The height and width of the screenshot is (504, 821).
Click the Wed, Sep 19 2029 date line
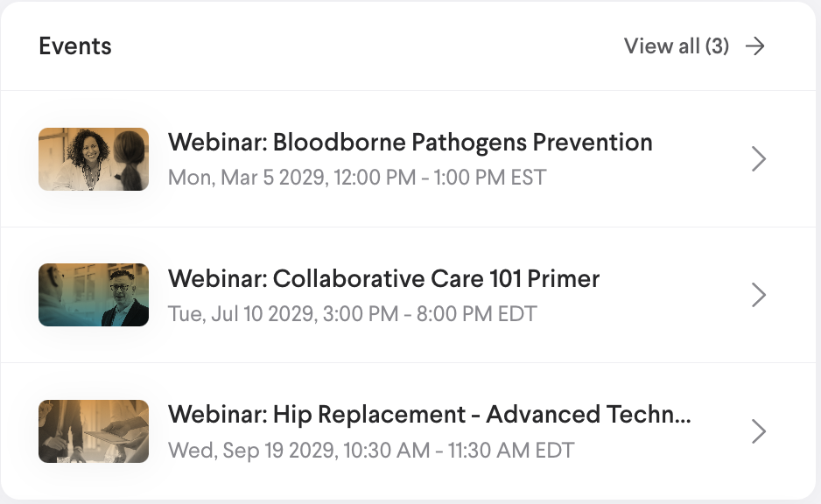tap(370, 451)
